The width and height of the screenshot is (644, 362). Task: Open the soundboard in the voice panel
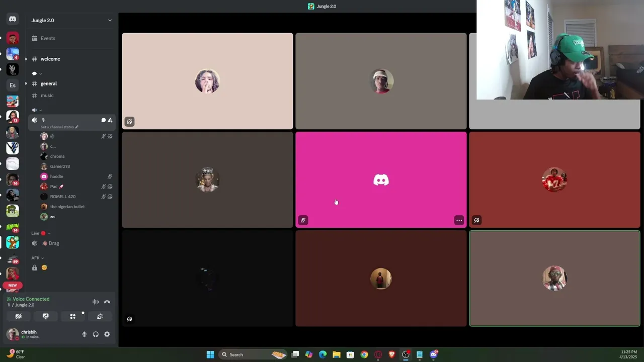point(100,316)
